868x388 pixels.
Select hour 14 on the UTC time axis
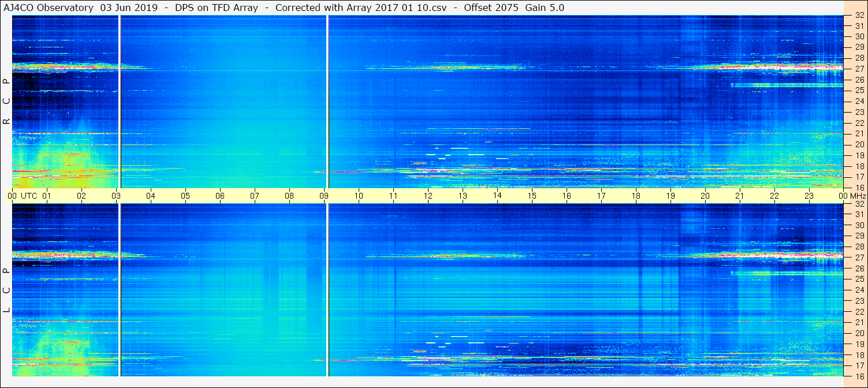tap(497, 195)
